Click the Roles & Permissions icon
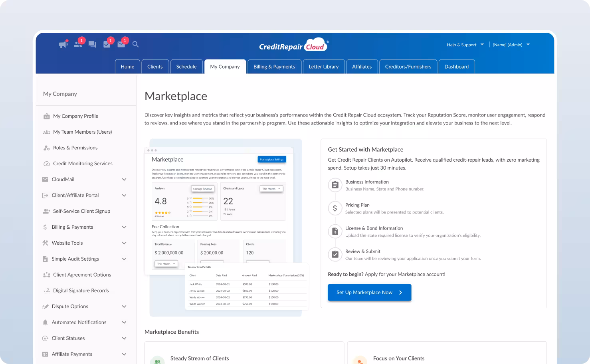The width and height of the screenshot is (590, 364). (x=47, y=148)
